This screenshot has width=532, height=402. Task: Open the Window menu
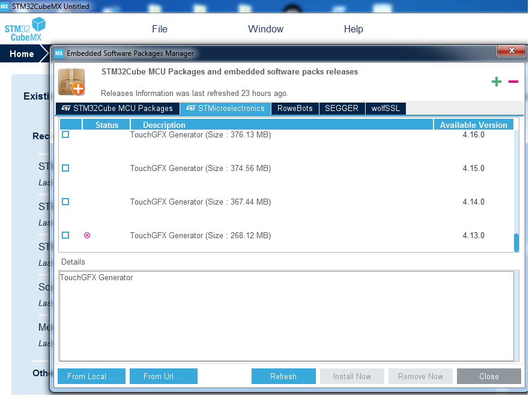[265, 29]
